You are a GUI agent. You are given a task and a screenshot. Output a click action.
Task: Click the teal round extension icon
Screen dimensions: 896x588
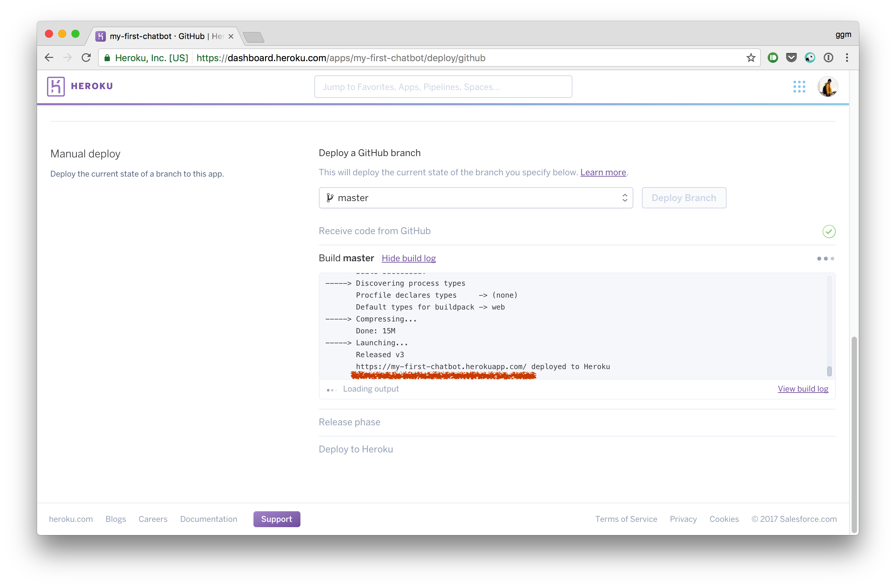tap(809, 58)
